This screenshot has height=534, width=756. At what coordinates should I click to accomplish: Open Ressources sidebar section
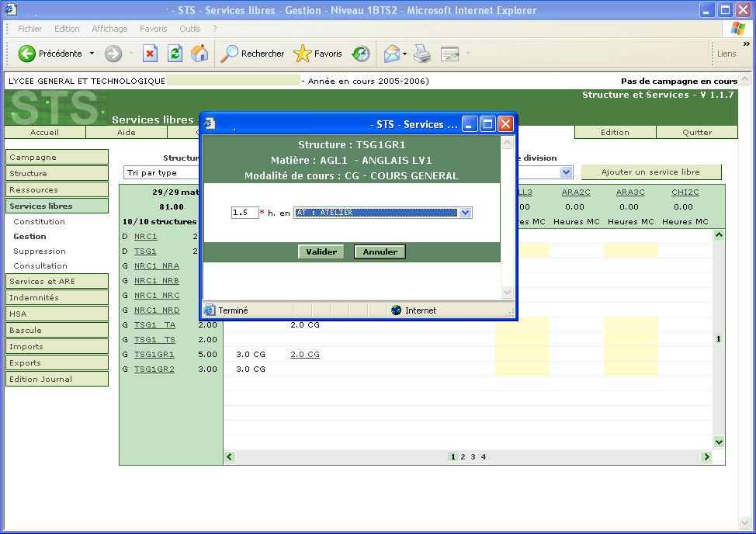[57, 190]
